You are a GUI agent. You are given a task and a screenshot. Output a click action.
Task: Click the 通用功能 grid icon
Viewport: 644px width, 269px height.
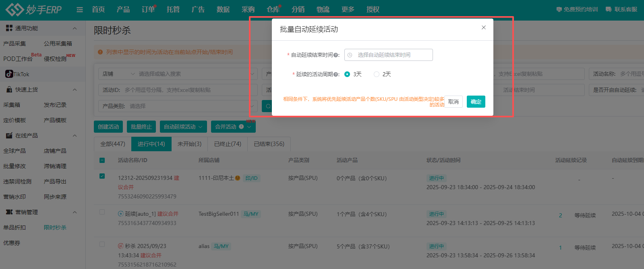click(9, 28)
